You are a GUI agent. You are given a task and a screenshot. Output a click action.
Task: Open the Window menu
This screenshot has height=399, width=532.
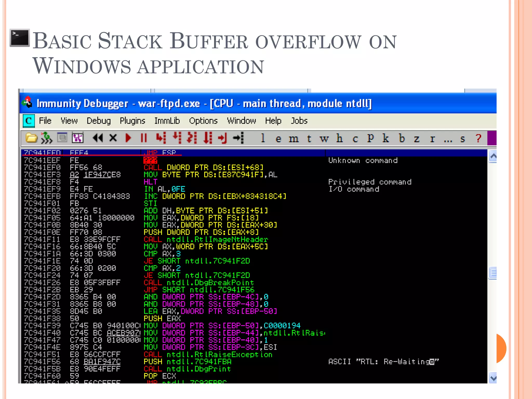point(242,121)
